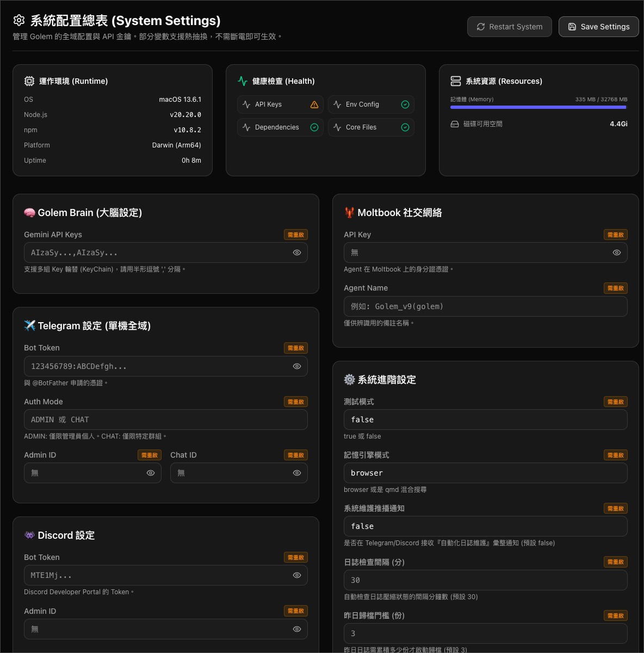Click the alien emoji in Discord 設定 header
Viewport: 644px width, 653px height.
pos(29,535)
